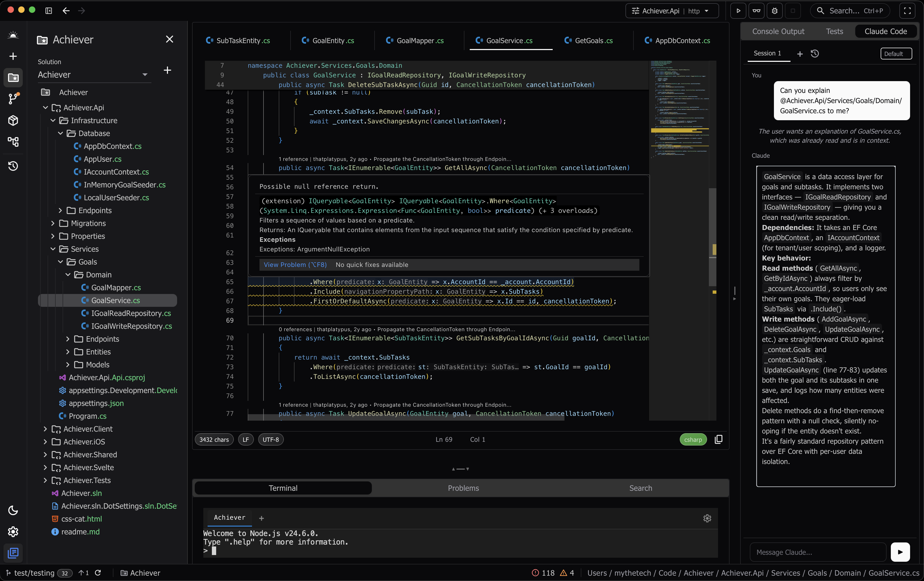The image size is (924, 581).
Task: Click the sync refresh icon in status bar
Action: (98, 572)
